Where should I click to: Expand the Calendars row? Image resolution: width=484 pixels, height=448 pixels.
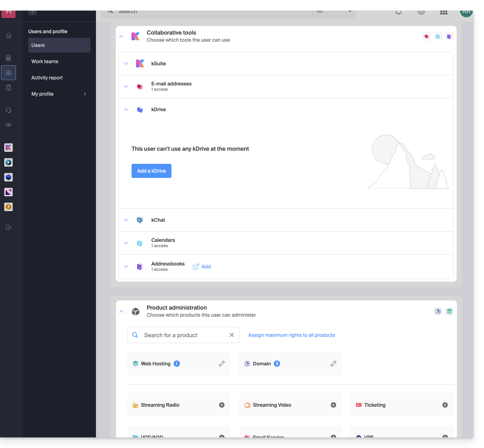click(126, 243)
